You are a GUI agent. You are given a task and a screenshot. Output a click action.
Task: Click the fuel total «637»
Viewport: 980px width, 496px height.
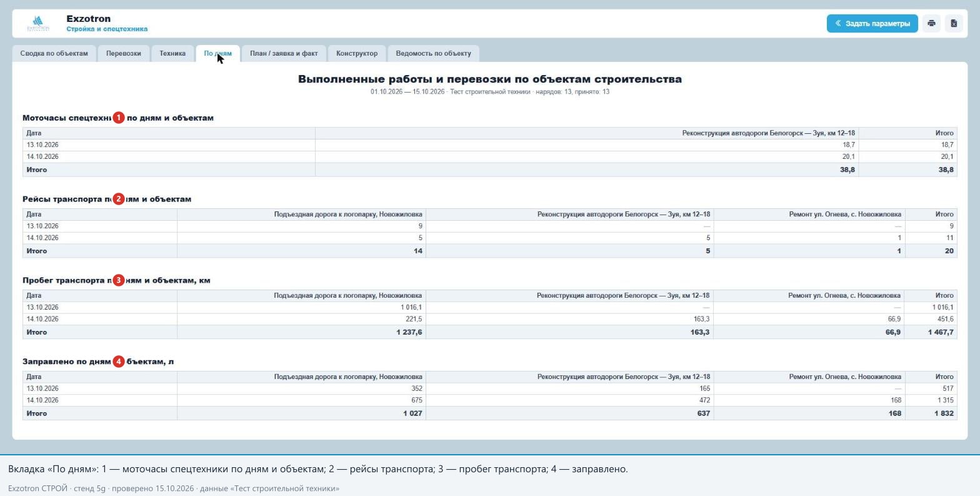(x=704, y=413)
